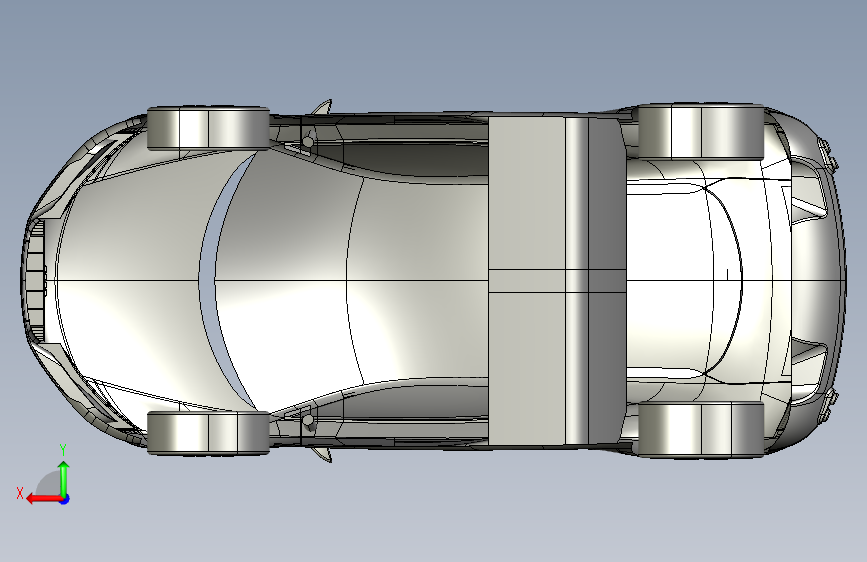
Task: Pick the upper side mirror of the car
Action: tap(322, 107)
